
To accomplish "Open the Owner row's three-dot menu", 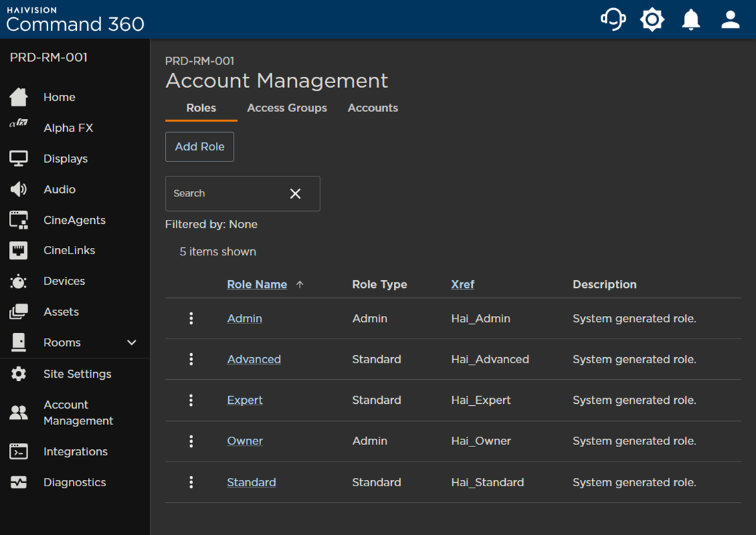I will [192, 441].
